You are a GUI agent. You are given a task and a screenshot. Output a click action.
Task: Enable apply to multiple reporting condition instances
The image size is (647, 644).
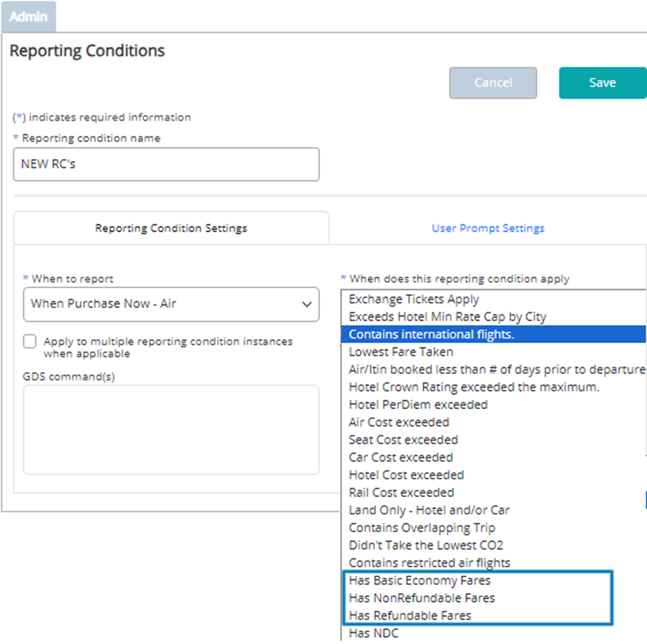(30, 341)
